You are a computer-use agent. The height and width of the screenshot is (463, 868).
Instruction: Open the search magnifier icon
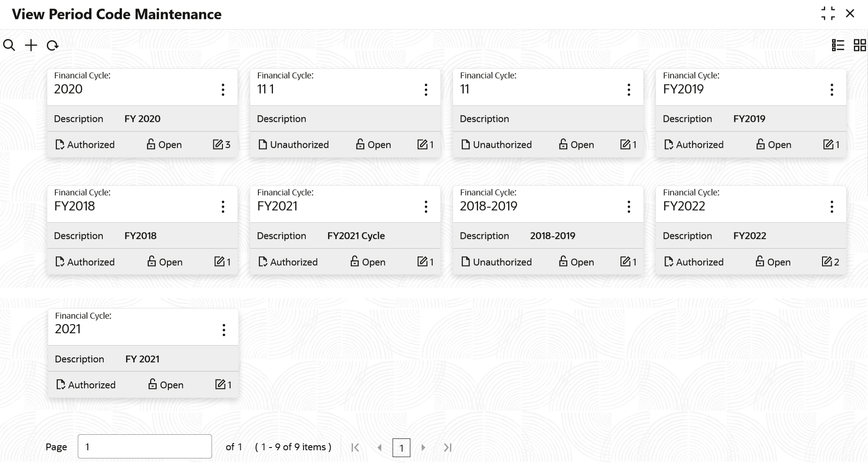pos(9,45)
